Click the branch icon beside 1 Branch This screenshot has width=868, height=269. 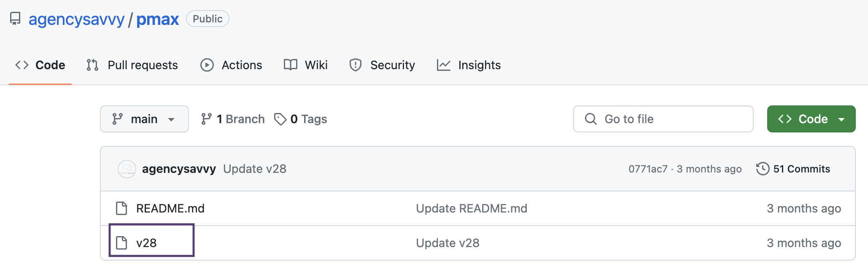pos(206,119)
